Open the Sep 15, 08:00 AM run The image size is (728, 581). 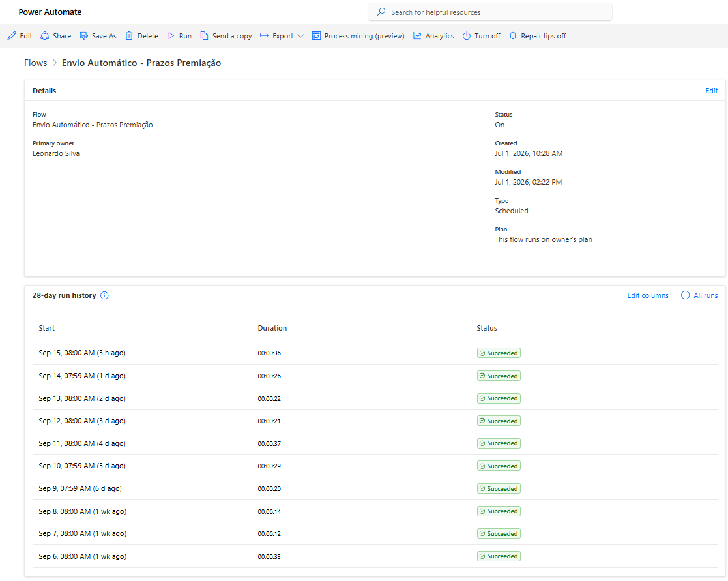(82, 353)
